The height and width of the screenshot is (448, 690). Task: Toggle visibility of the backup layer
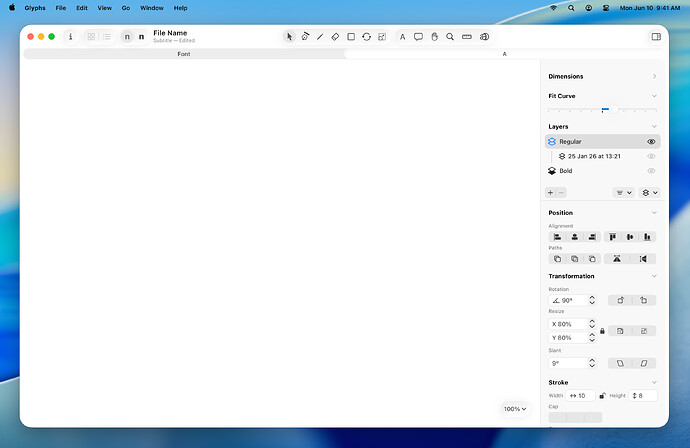[x=651, y=156]
